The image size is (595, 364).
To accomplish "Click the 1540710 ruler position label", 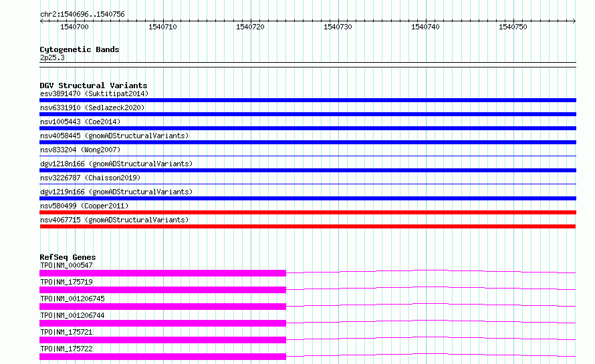I will click(162, 27).
